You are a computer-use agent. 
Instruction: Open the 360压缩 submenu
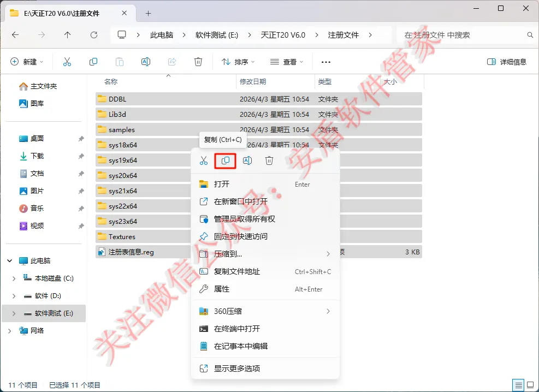pyautogui.click(x=265, y=311)
